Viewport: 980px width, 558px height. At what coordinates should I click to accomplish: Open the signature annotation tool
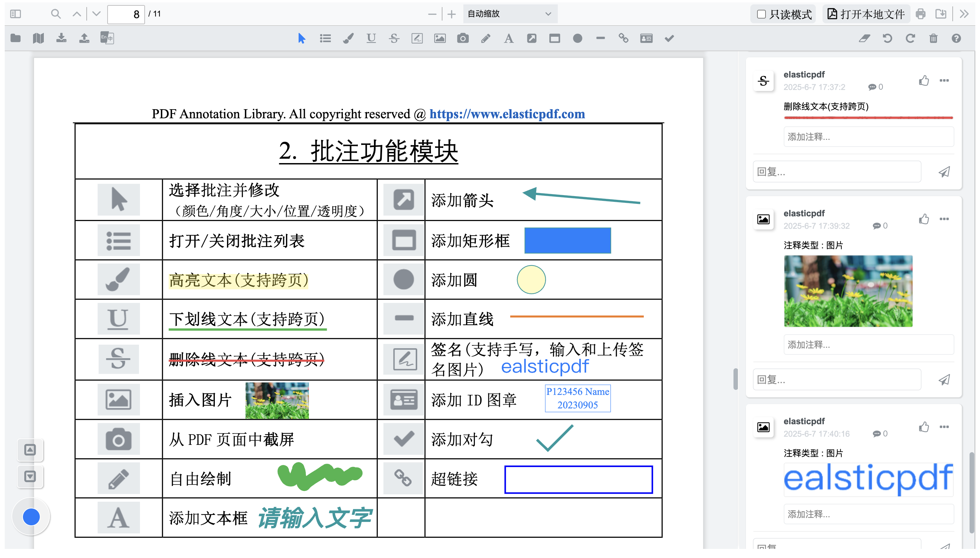(417, 38)
